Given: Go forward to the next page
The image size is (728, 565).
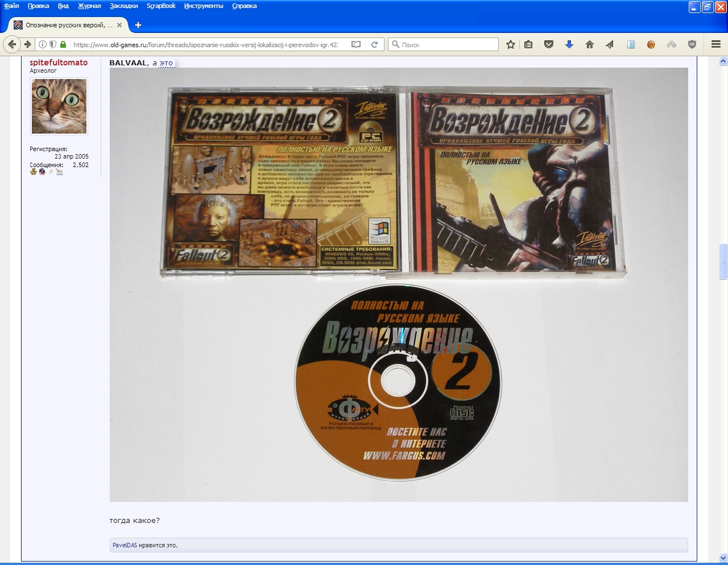Looking at the screenshot, I should click(x=27, y=44).
